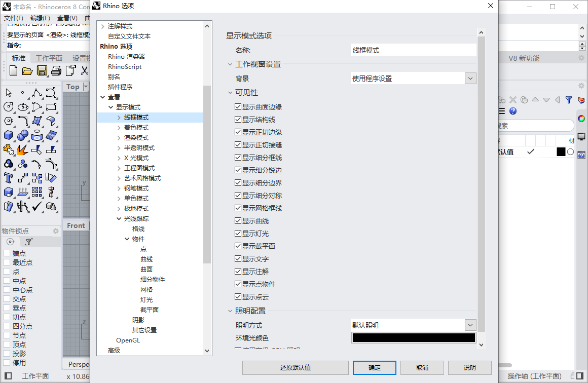Select the Text tool icon
Image resolution: width=588 pixels, height=383 pixels.
click(x=8, y=178)
